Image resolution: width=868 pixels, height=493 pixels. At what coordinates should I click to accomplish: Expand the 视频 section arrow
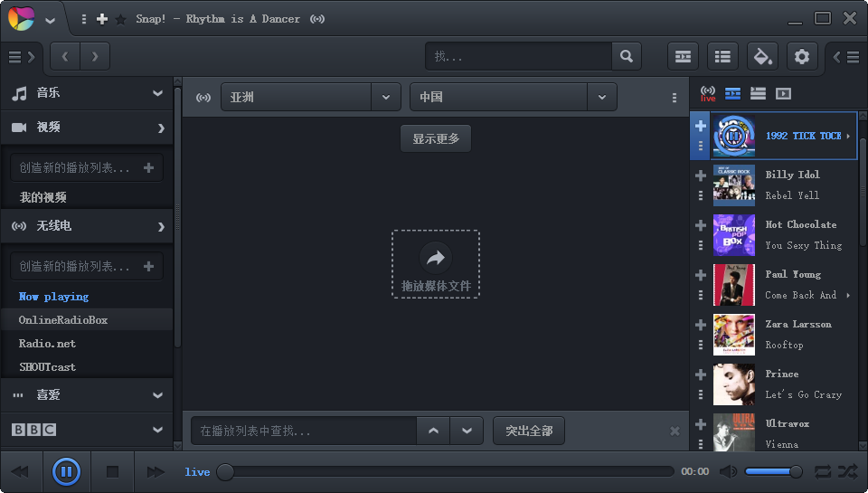click(x=161, y=128)
